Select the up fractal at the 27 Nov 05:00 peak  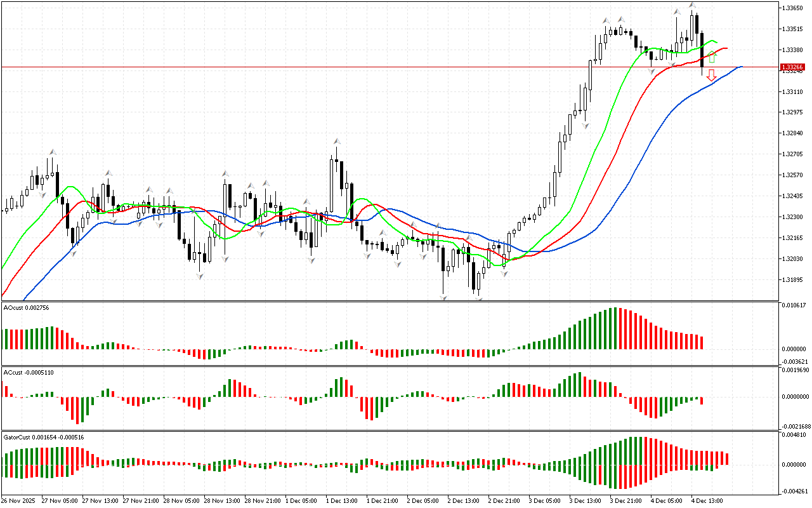pos(53,152)
